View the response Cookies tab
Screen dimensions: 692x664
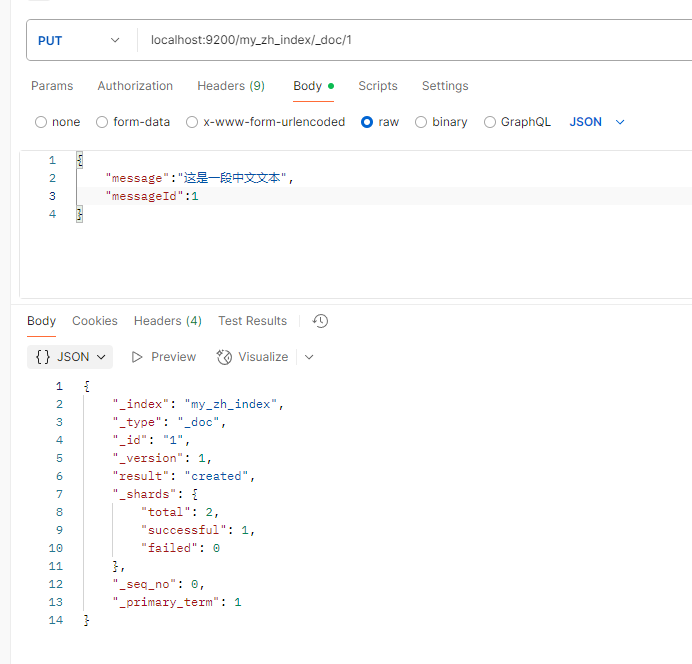pos(95,321)
